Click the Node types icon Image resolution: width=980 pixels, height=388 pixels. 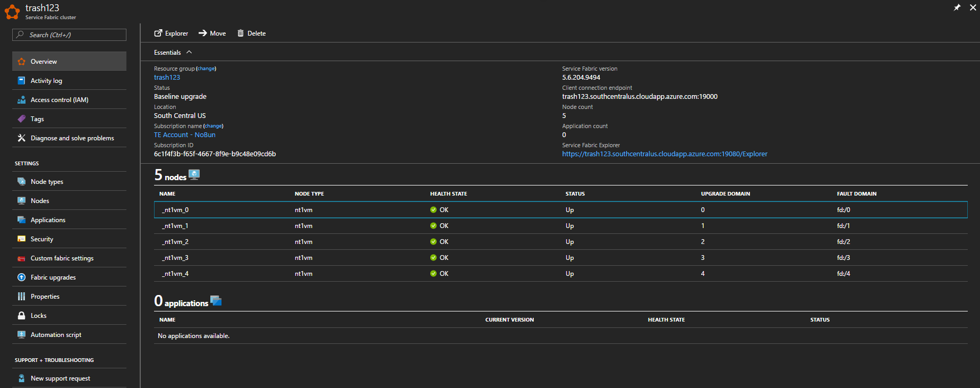click(21, 181)
